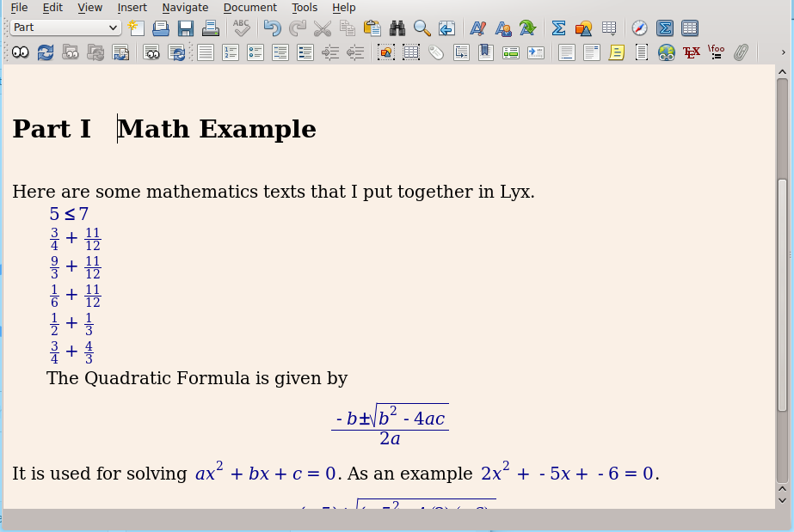Viewport: 794px width, 532px height.
Task: Open the Navigate menu
Action: click(x=185, y=8)
